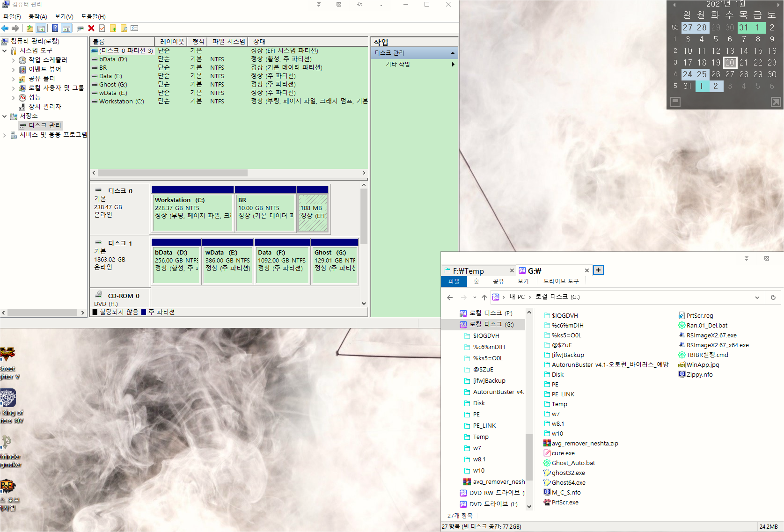Close the G:\ explorer tab
The width and height of the screenshot is (784, 532).
(x=586, y=270)
